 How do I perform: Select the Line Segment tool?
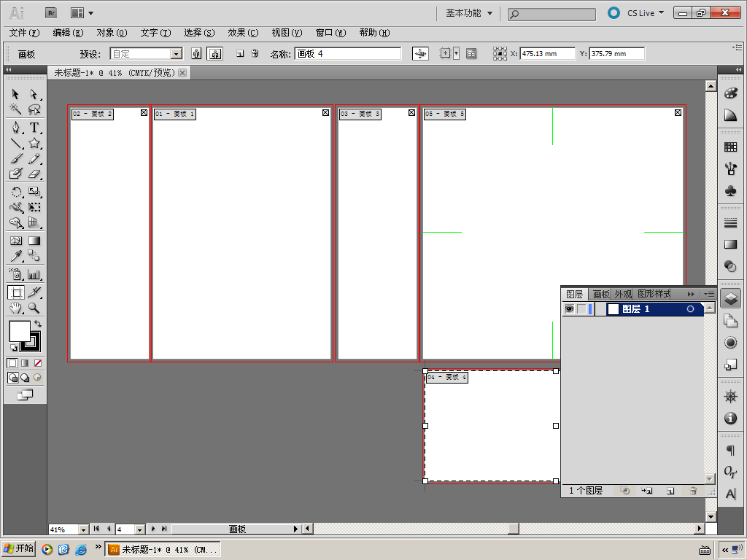15,144
